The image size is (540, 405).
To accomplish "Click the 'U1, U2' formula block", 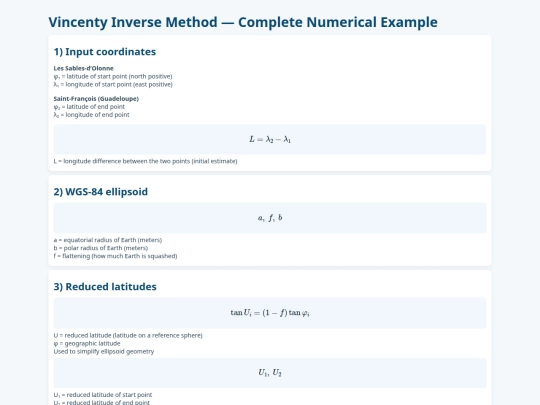I will pos(270,373).
